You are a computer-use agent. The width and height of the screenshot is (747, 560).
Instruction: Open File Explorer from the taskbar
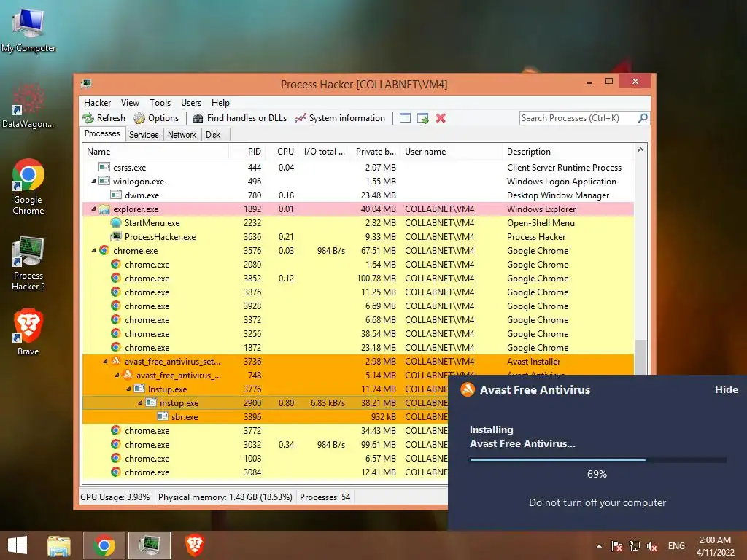pyautogui.click(x=58, y=545)
